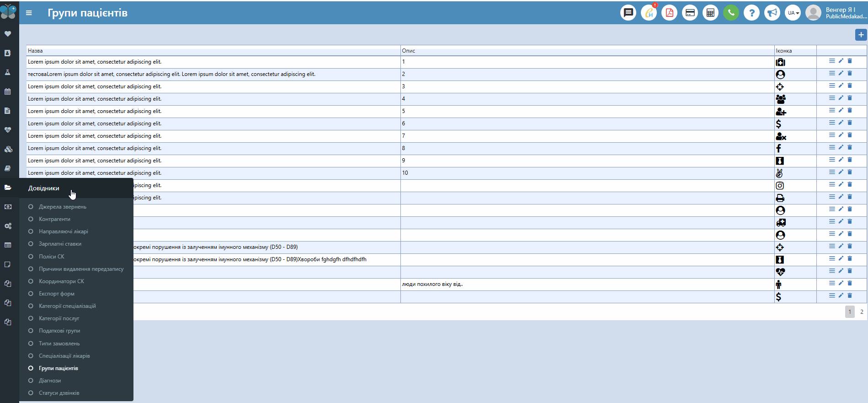Select Категорії спеціалізацій entry
Image resolution: width=868 pixels, height=403 pixels.
tap(67, 306)
